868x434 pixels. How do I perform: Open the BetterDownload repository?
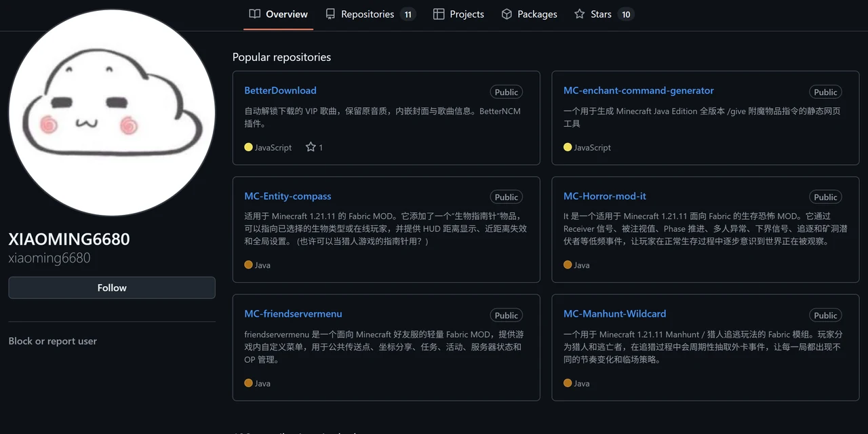click(x=280, y=91)
